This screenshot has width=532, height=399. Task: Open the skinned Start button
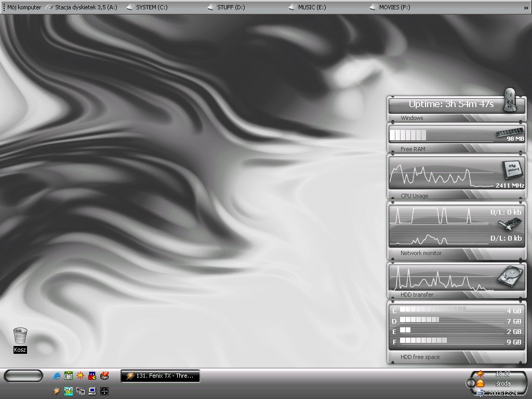[23, 376]
